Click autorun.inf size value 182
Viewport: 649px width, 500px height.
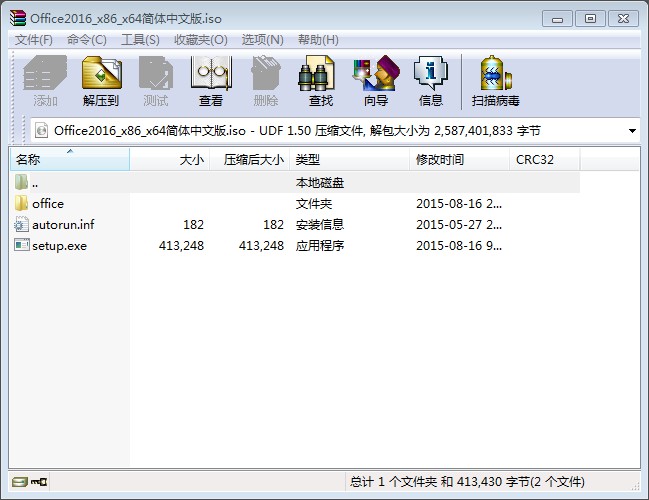(193, 225)
